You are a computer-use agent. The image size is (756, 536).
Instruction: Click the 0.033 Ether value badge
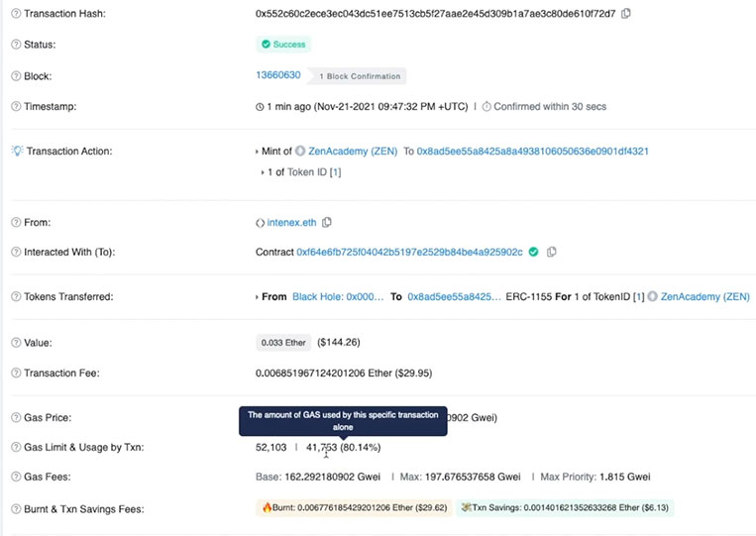click(x=283, y=343)
